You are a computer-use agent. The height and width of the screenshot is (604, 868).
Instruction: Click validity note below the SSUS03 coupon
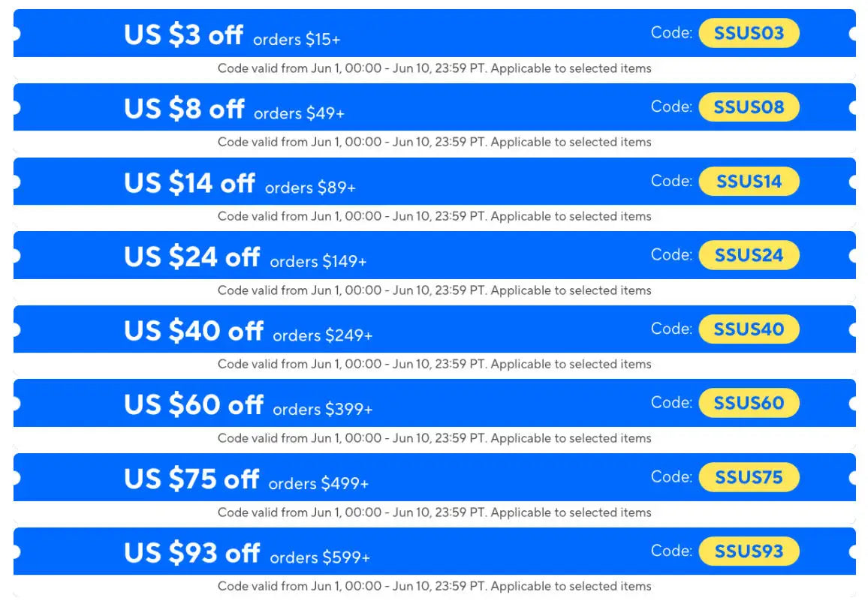[x=435, y=68]
